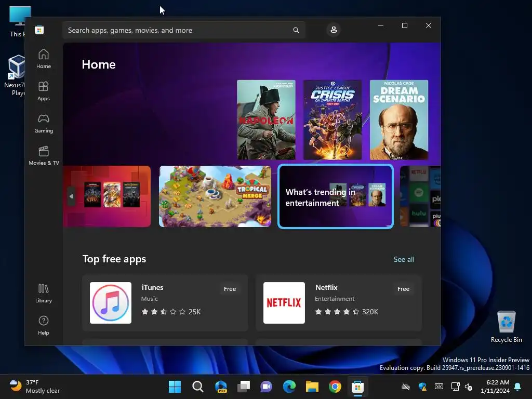The image size is (532, 399).
Task: Open the Home section in sidebar
Action: coord(44,59)
